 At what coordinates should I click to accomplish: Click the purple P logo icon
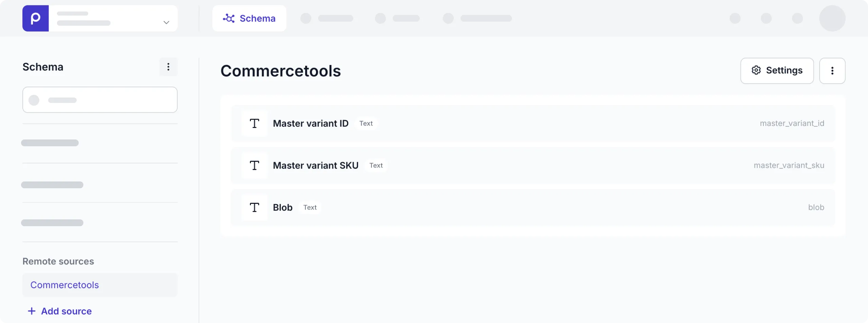(x=36, y=18)
